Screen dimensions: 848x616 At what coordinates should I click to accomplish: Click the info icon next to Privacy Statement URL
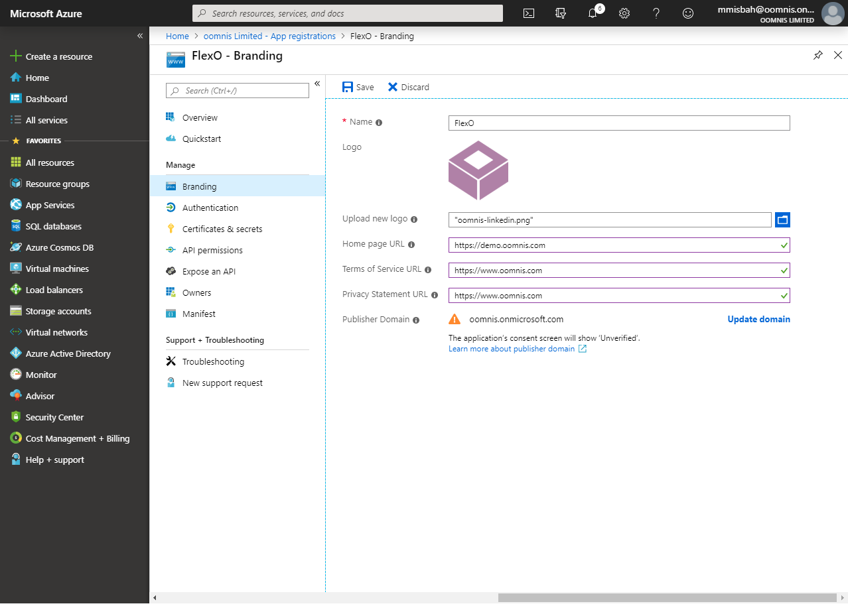pyautogui.click(x=435, y=295)
